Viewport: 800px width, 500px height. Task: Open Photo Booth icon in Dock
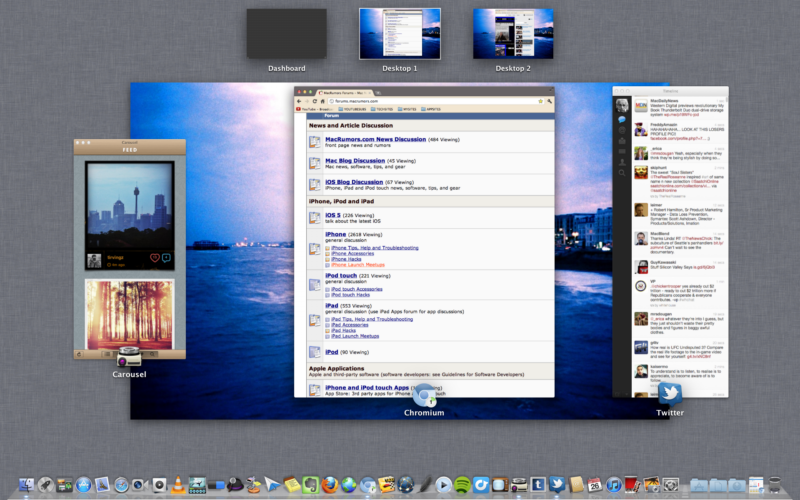point(632,485)
